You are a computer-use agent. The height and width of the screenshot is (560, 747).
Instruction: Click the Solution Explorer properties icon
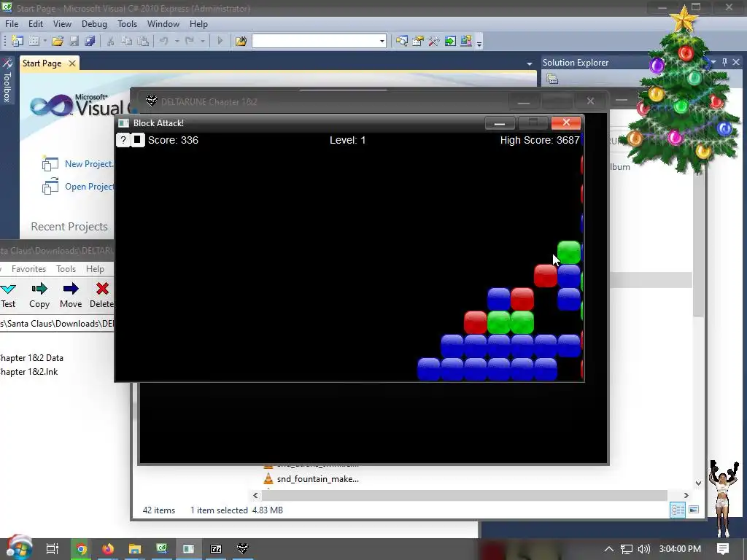coord(552,79)
